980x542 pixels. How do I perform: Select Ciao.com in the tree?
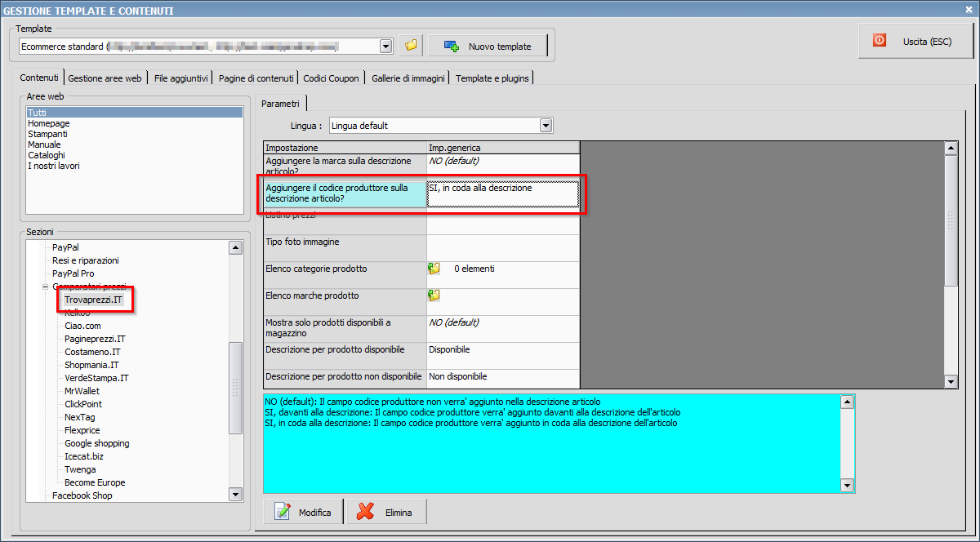pos(83,326)
